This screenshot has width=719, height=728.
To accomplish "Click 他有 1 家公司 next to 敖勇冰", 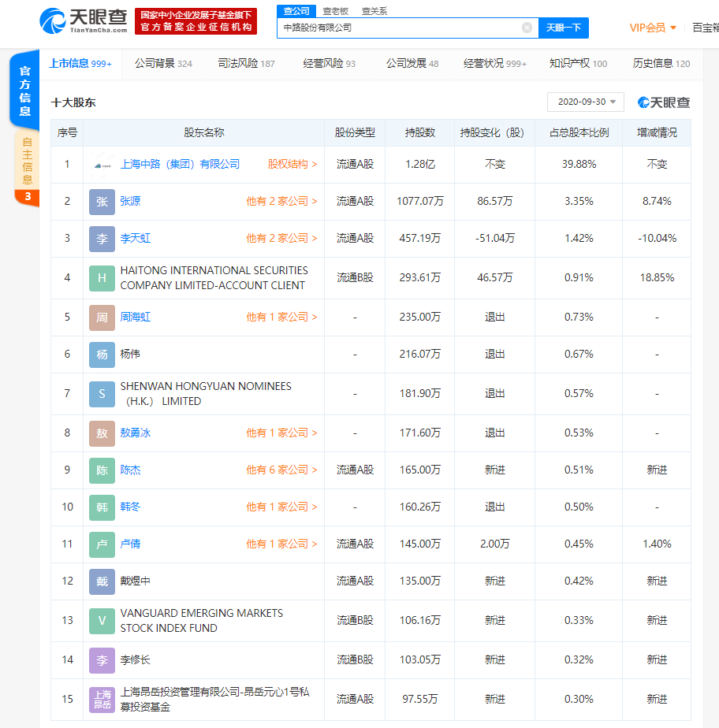I will coord(281,433).
